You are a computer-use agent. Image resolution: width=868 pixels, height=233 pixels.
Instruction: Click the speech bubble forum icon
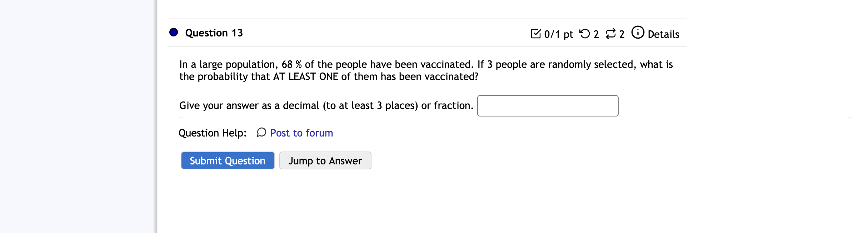tap(261, 133)
